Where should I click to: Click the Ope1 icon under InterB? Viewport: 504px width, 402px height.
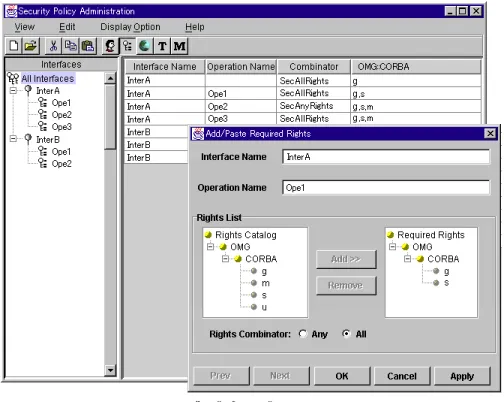pyautogui.click(x=42, y=151)
